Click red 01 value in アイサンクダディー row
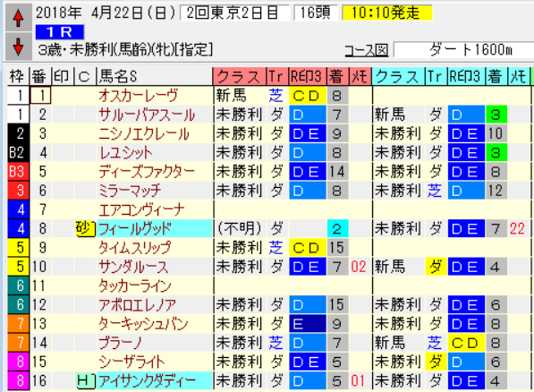The height and width of the screenshot is (392, 534). (359, 380)
